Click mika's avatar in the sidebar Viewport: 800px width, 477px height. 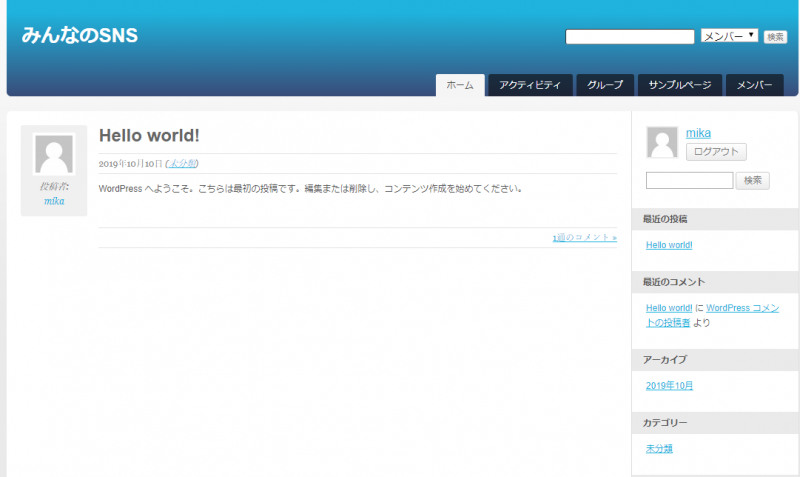(662, 143)
